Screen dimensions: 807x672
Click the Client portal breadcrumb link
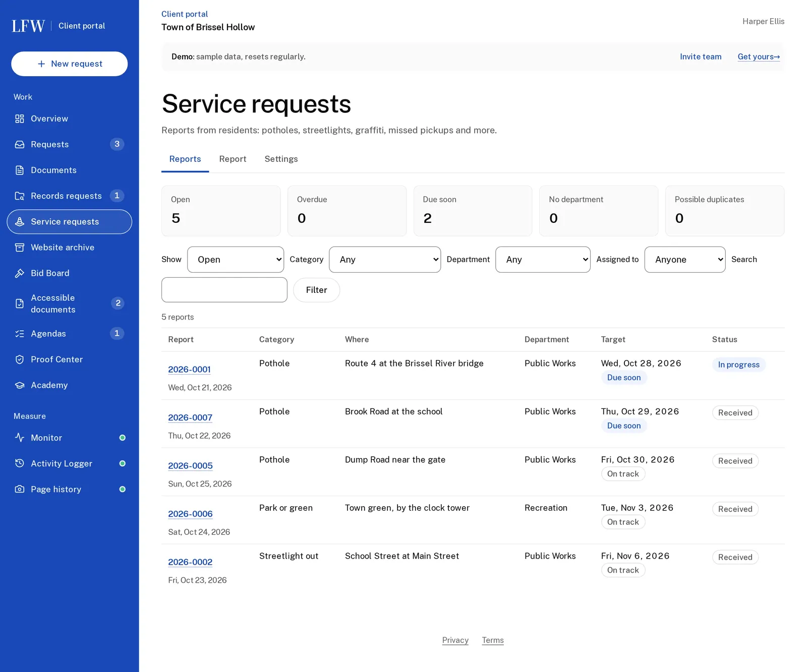[x=185, y=14]
